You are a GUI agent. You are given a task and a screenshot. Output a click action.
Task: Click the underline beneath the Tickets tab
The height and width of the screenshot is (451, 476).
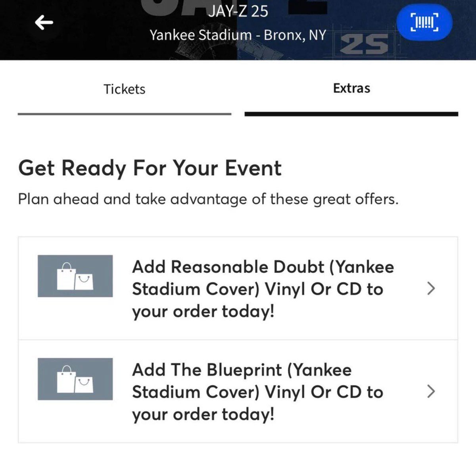point(124,114)
